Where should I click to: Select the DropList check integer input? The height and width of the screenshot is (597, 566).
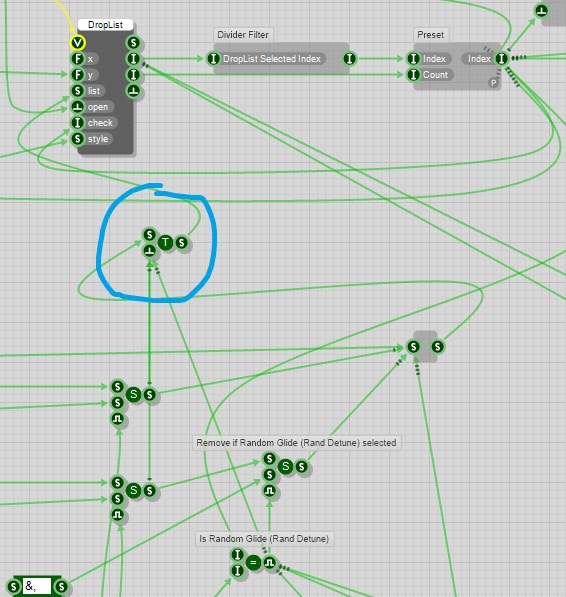pyautogui.click(x=78, y=123)
